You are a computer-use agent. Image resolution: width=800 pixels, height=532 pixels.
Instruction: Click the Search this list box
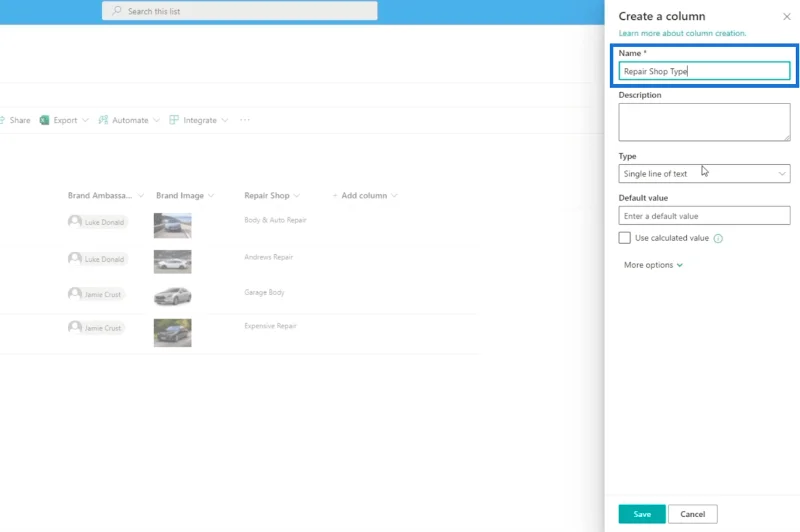tap(240, 11)
